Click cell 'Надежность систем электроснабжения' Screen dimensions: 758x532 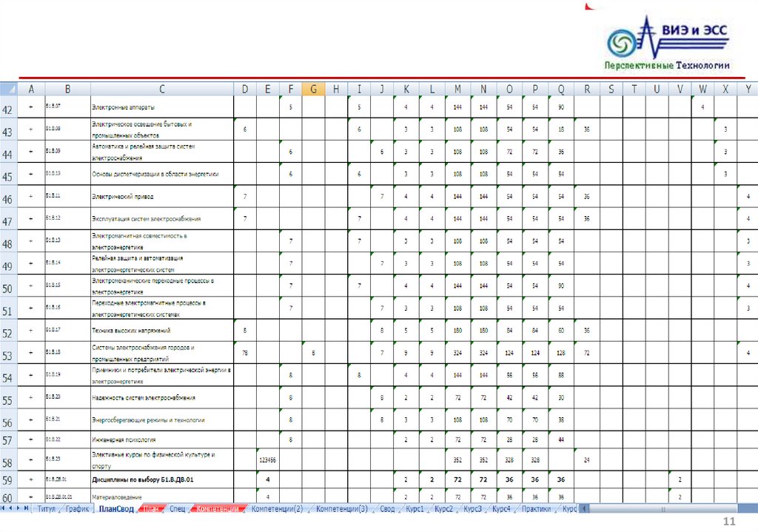162,397
